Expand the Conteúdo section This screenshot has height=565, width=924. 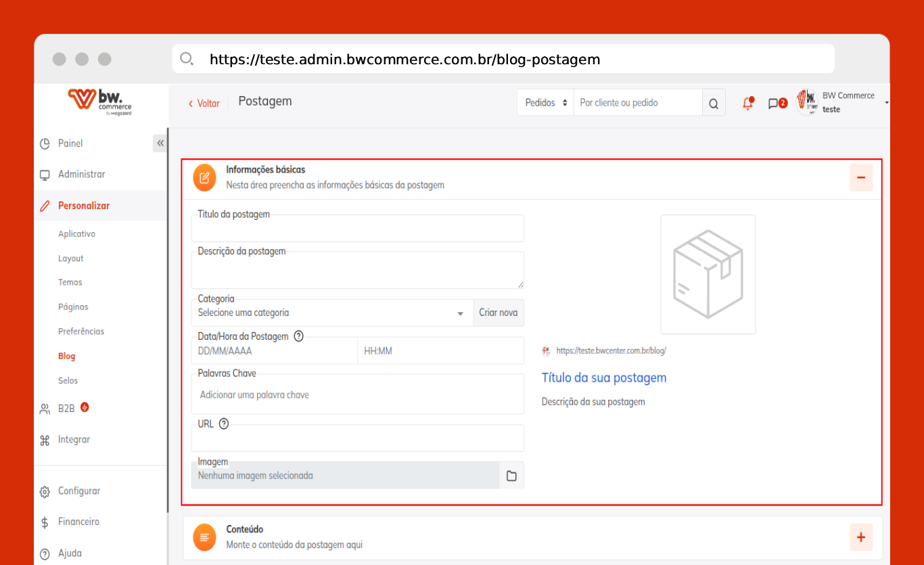tap(861, 537)
